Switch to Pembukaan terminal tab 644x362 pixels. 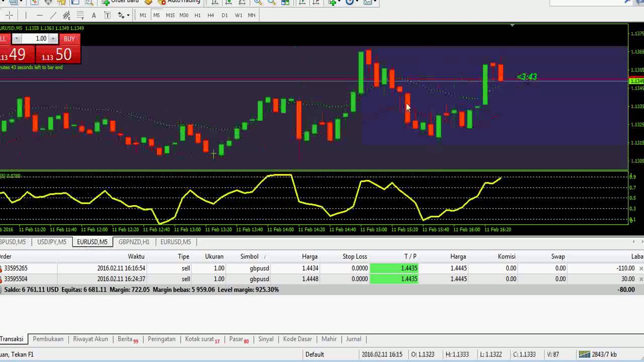point(48,339)
